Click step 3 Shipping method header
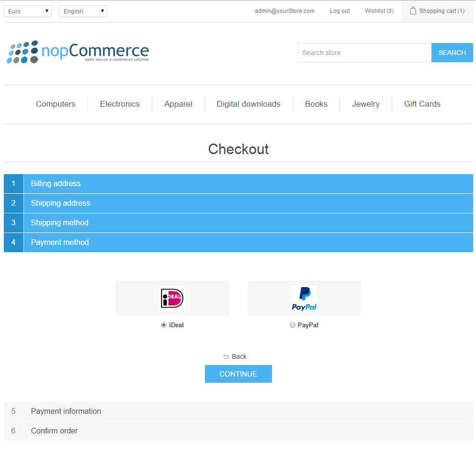This screenshot has width=476, height=455. 238,222
